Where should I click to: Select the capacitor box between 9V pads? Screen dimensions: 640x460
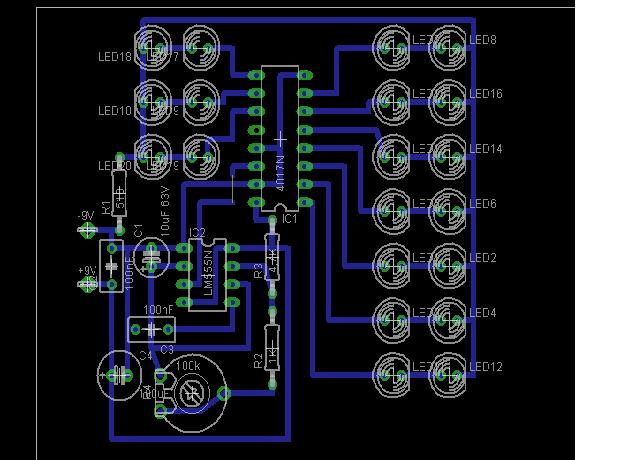[111, 266]
